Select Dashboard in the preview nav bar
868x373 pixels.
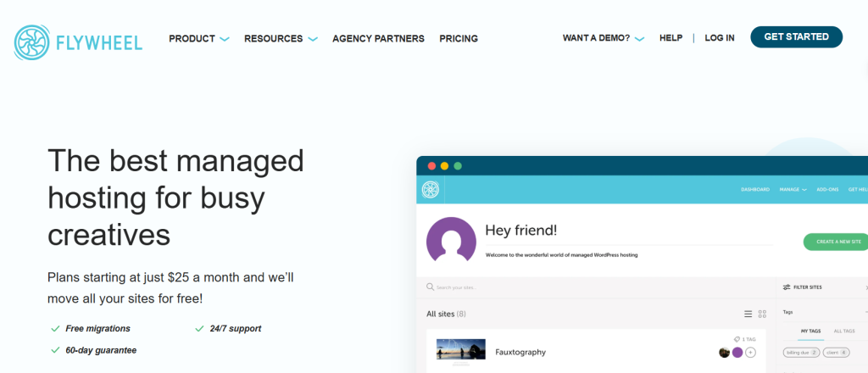(x=755, y=190)
